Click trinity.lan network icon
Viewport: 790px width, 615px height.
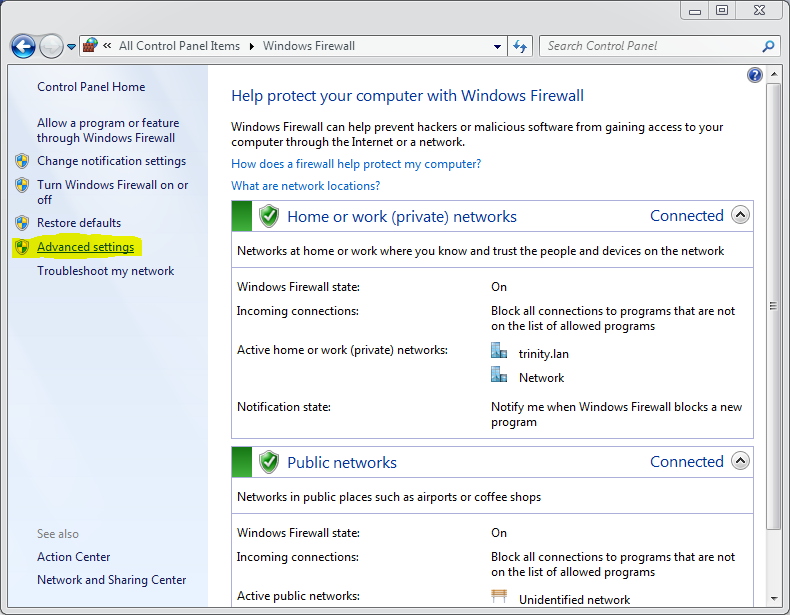point(499,351)
